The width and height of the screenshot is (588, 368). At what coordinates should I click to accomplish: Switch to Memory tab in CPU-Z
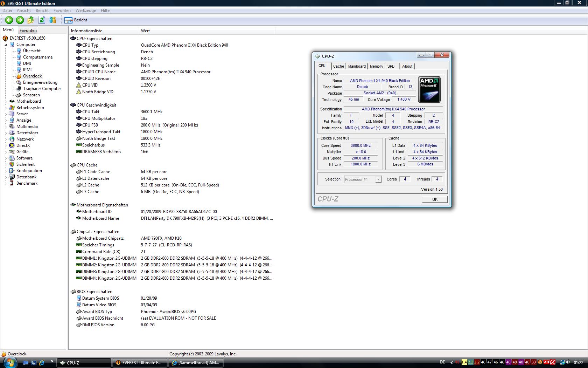377,66
